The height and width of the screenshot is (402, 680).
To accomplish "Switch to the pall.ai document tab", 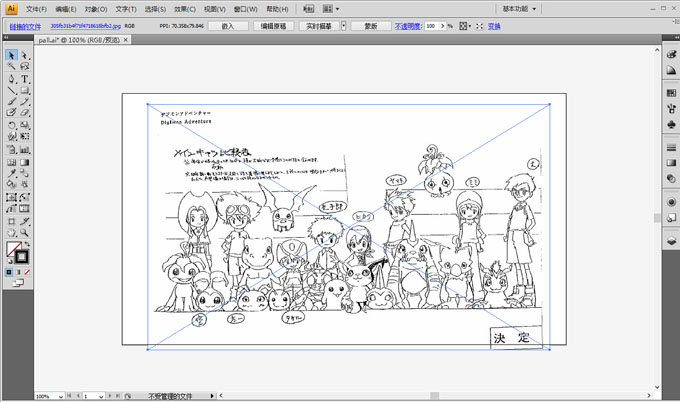I will pyautogui.click(x=79, y=40).
